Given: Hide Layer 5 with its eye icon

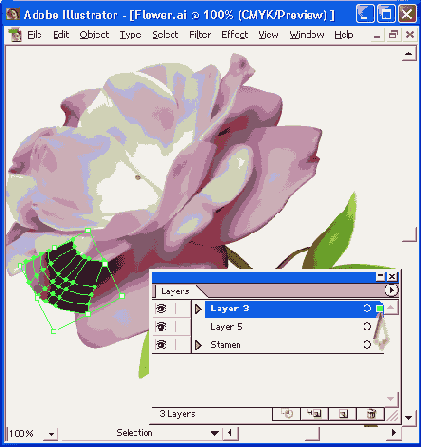Looking at the screenshot, I should [161, 327].
